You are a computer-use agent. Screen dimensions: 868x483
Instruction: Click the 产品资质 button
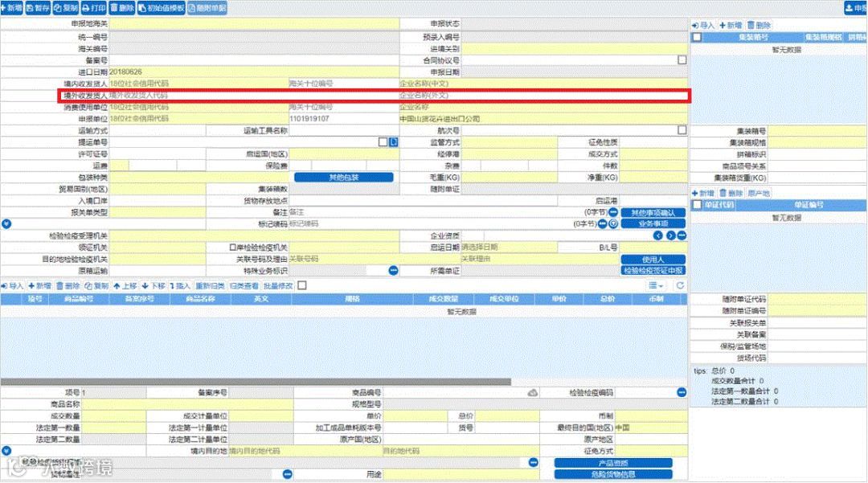[x=613, y=463]
